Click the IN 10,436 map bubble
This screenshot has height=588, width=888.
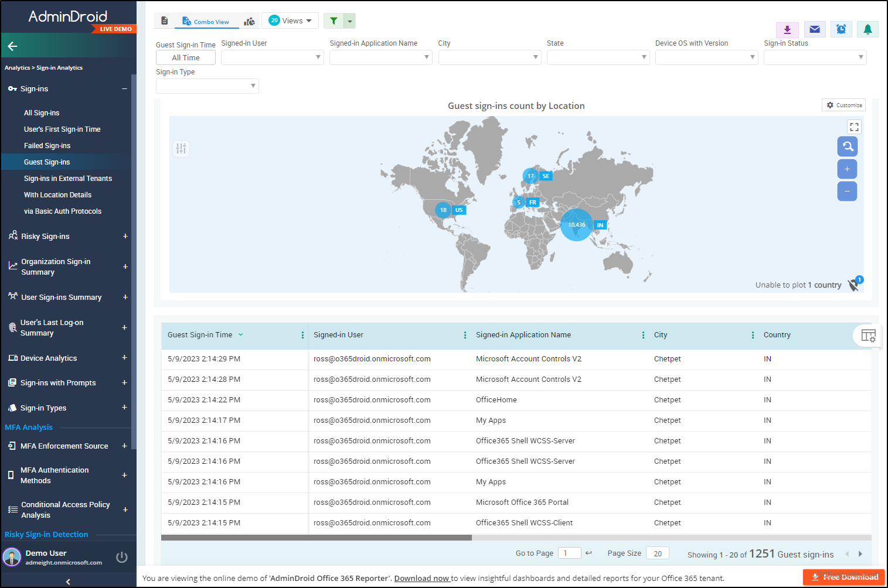pos(577,225)
